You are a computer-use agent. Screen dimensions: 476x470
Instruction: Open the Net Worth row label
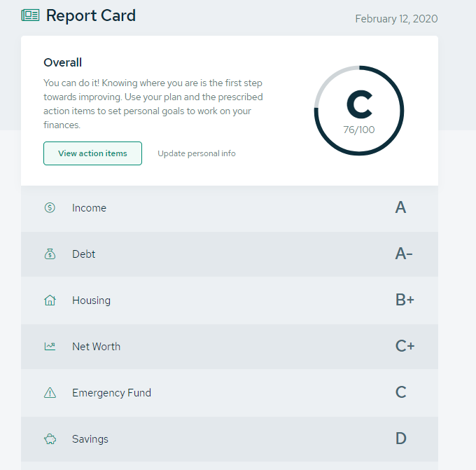click(96, 347)
